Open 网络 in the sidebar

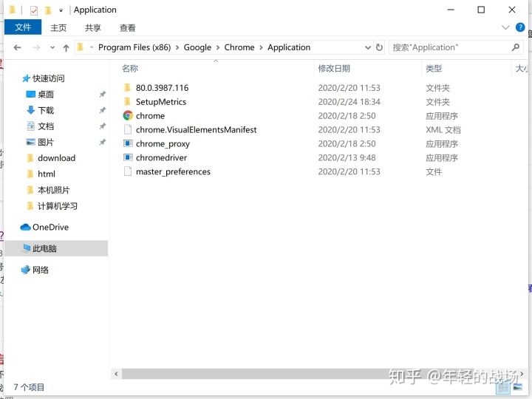tap(40, 270)
